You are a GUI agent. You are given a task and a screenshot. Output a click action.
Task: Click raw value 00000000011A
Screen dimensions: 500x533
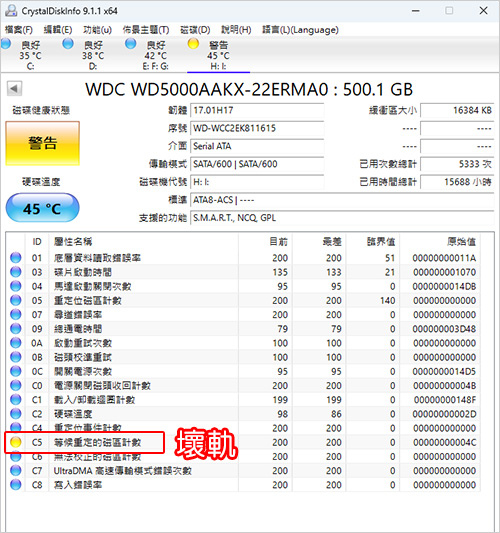click(444, 258)
